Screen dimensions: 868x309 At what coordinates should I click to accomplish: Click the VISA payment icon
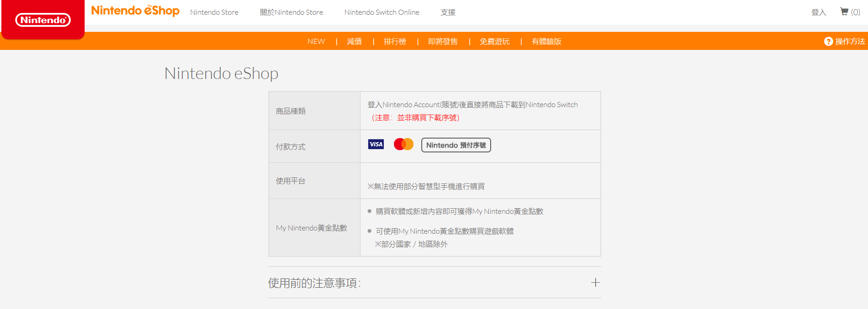pyautogui.click(x=376, y=144)
